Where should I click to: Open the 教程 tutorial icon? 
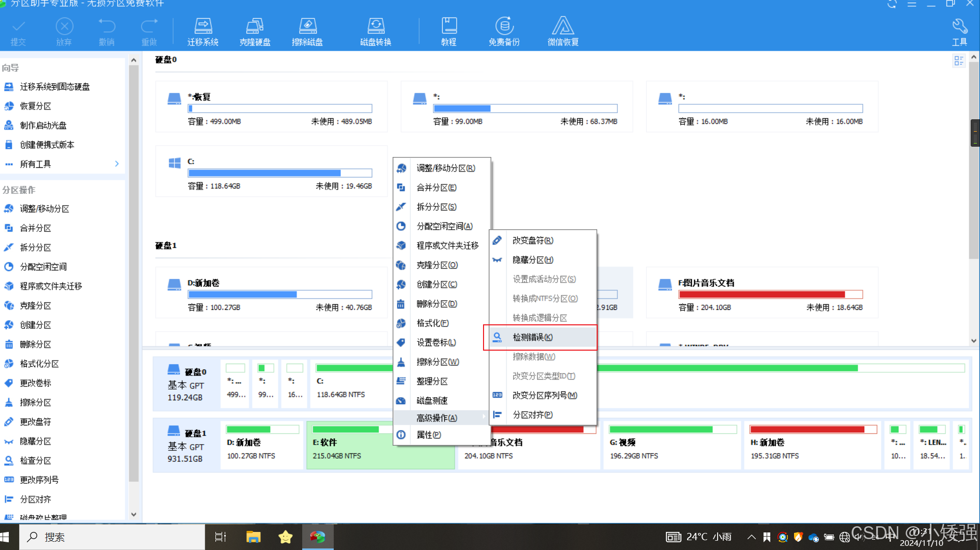[x=448, y=32]
